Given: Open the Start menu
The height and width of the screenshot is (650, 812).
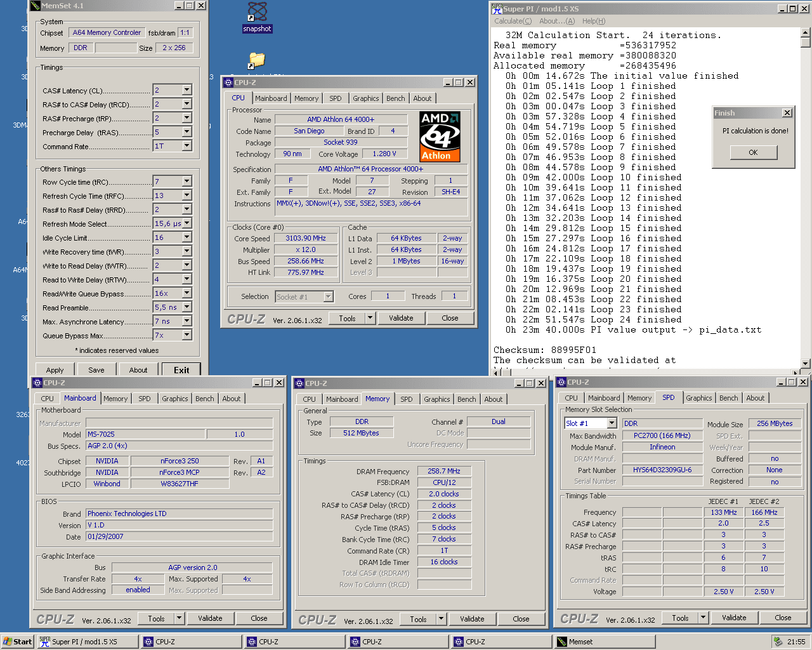Looking at the screenshot, I should 17,642.
